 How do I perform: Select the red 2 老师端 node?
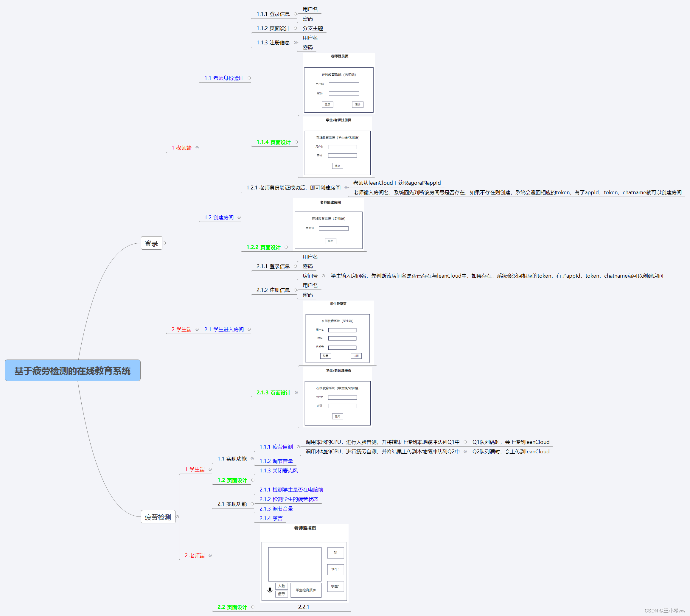tap(195, 556)
